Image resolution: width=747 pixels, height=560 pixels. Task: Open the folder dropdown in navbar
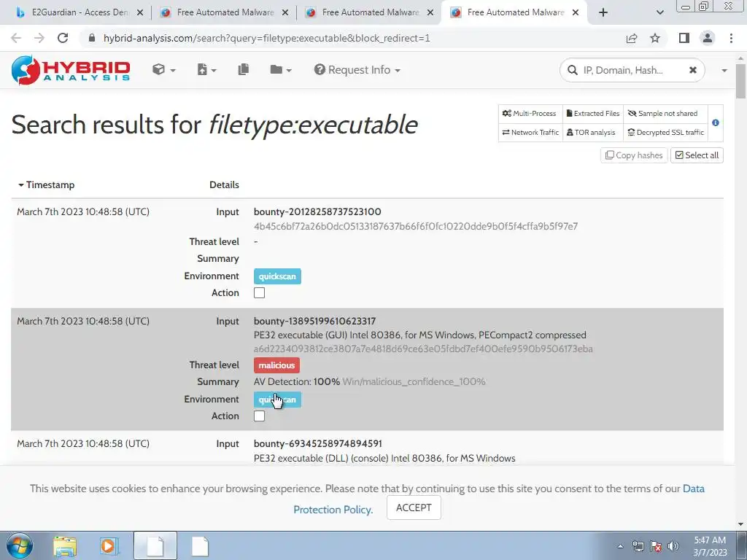(281, 70)
